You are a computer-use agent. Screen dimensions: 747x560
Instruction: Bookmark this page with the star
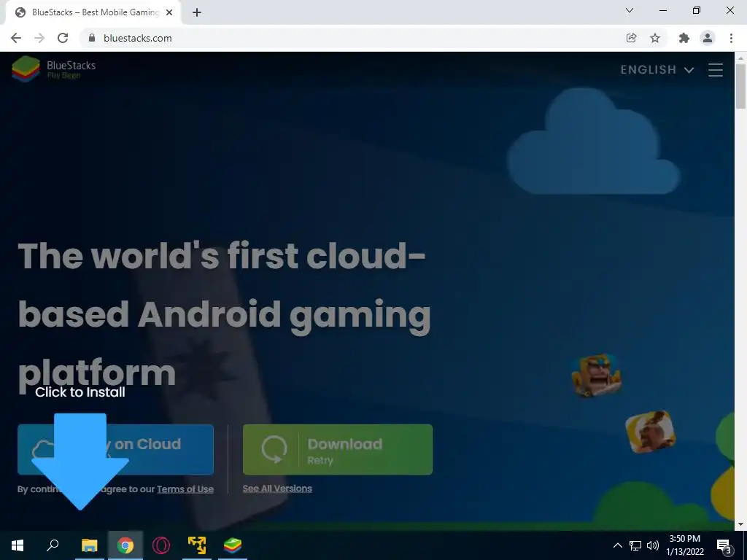(655, 38)
